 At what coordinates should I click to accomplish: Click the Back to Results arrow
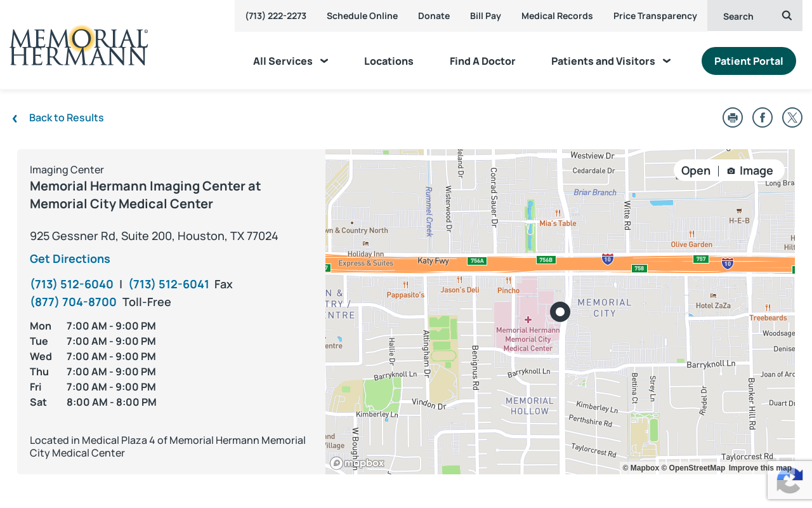coord(15,118)
